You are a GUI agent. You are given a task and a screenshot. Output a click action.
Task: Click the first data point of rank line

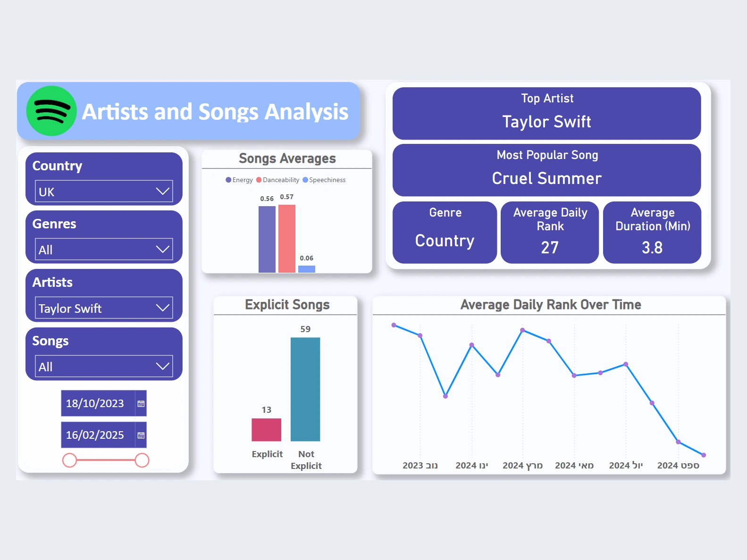coord(394,325)
